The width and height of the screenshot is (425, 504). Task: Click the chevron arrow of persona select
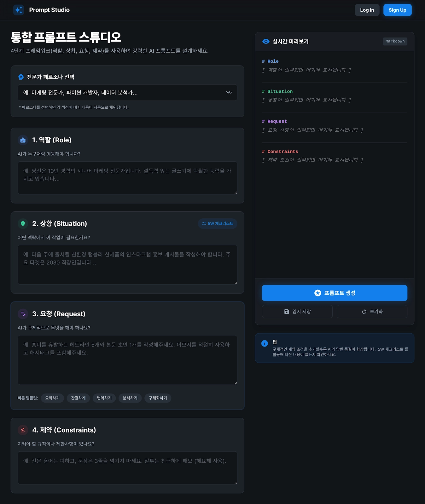[x=229, y=93]
